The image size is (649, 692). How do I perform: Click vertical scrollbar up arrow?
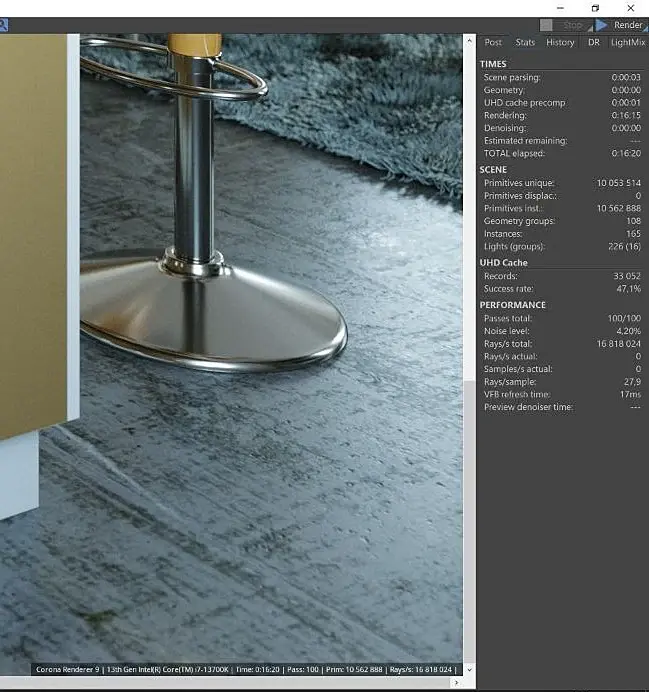coord(469,41)
